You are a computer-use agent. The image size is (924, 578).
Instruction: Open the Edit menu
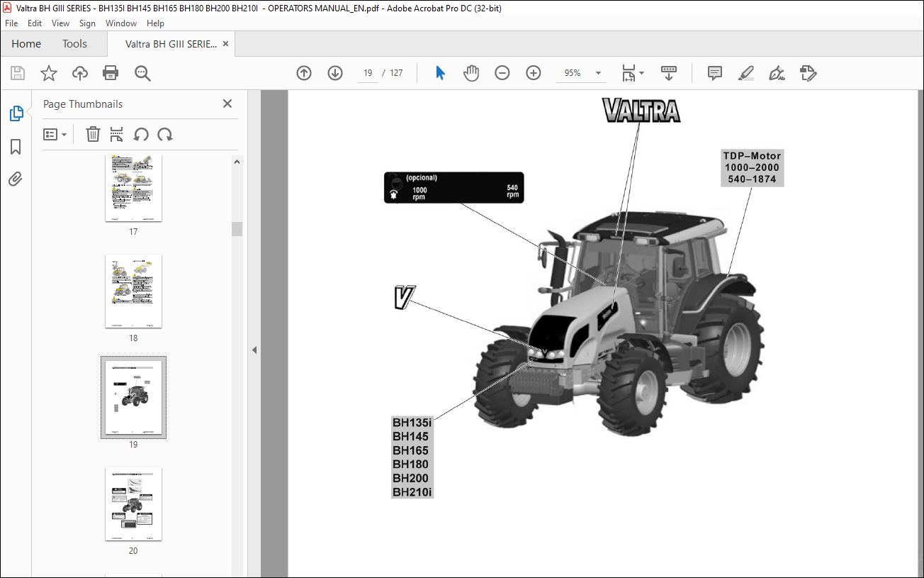tap(35, 23)
